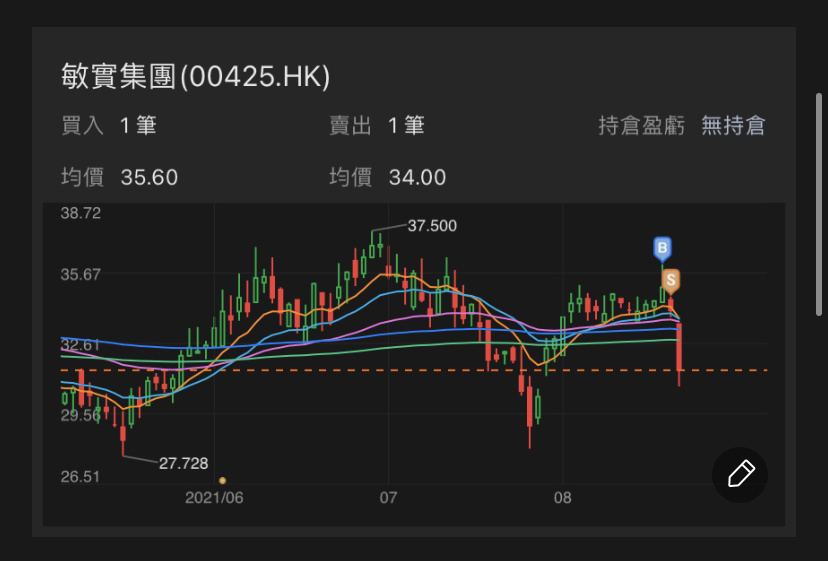
Task: Open the pencil edit note button
Action: coord(740,474)
